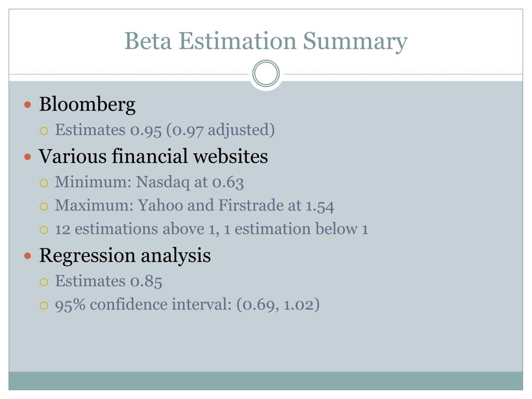Image resolution: width=532 pixels, height=399 pixels.
Task: Click the Minimum: Nasdaq at 0.63 line
Action: coord(149,182)
